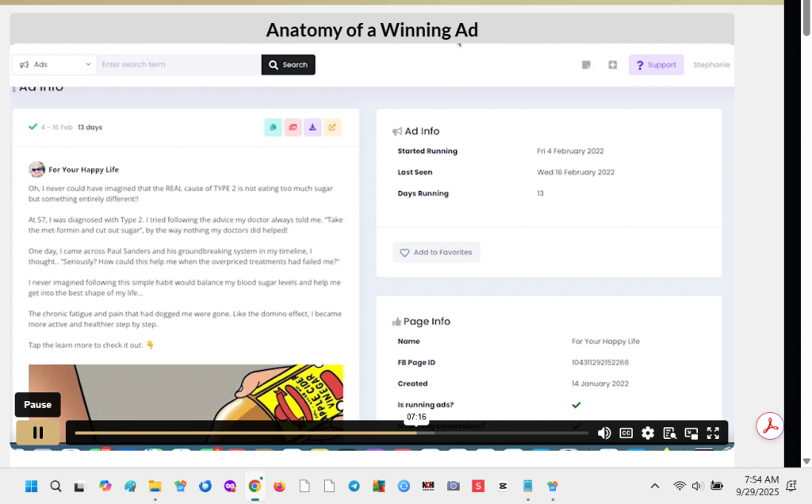Expand the Ads search type dropdown
812x504 pixels.
55,65
